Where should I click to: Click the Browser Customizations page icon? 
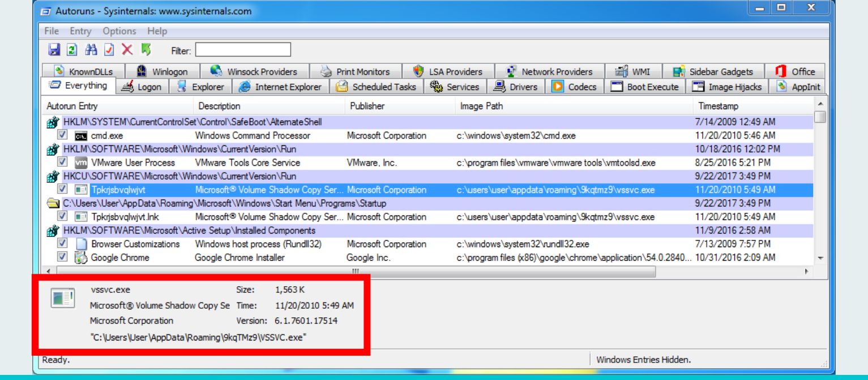(80, 244)
